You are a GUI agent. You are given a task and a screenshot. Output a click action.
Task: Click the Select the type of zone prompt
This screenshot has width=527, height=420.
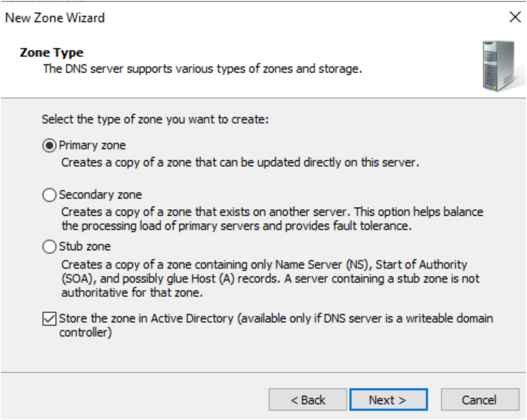point(155,119)
